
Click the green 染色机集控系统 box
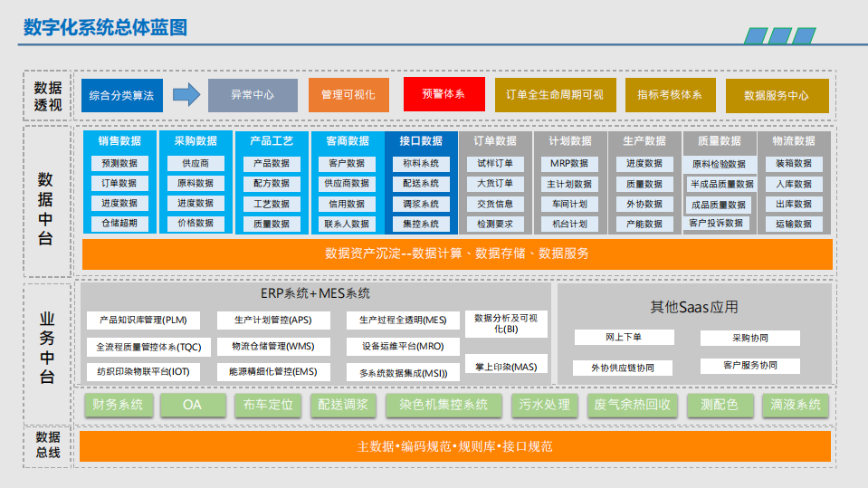tap(444, 406)
